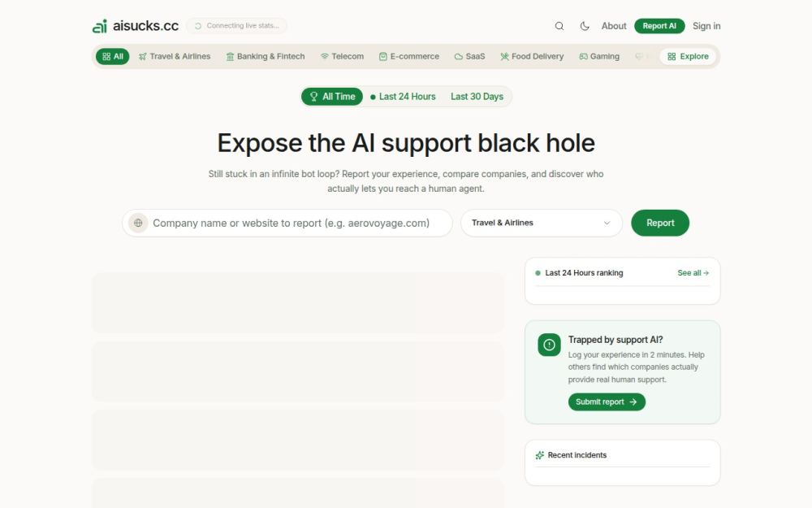The width and height of the screenshot is (812, 508).
Task: Open the search magnifier icon
Action: click(559, 26)
